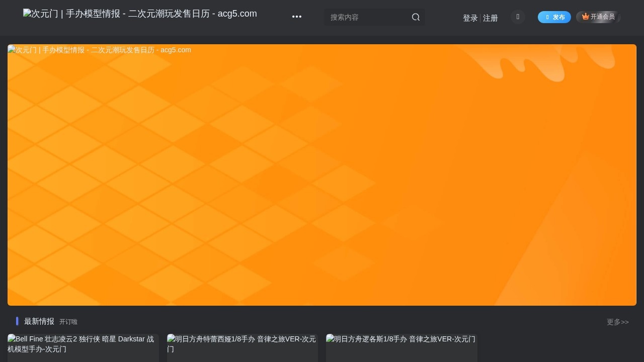Toggle the small theme switch beside 注册
644x362 pixels.
point(518,17)
